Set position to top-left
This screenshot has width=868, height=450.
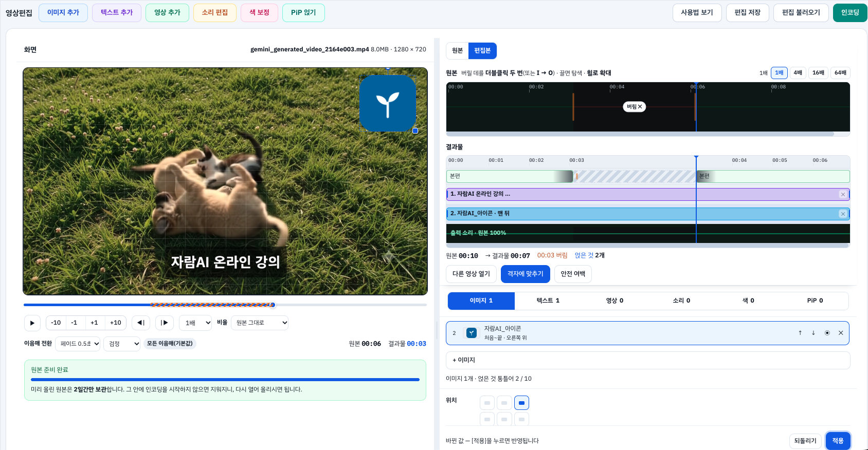487,403
